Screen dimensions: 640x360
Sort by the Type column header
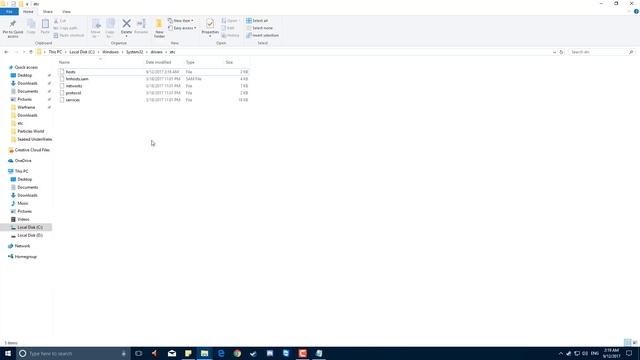pyautogui.click(x=190, y=62)
